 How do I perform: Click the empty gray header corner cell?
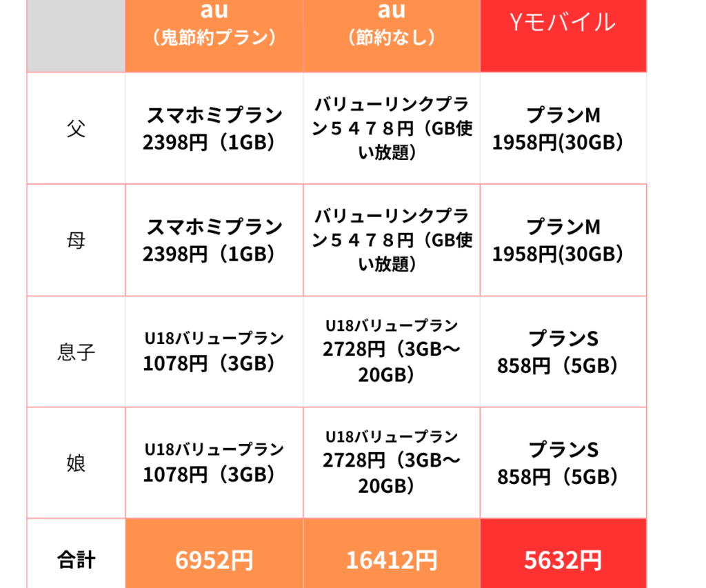[76, 34]
